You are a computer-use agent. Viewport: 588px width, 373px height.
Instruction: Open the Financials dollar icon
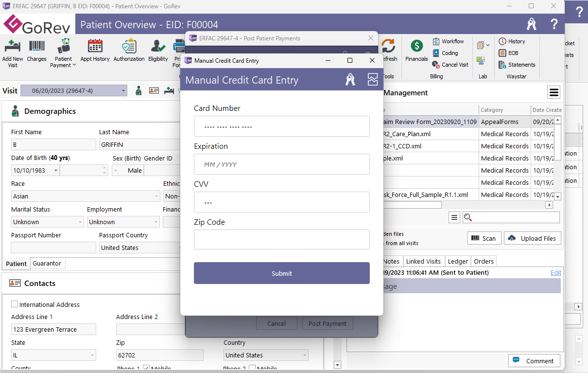[416, 51]
